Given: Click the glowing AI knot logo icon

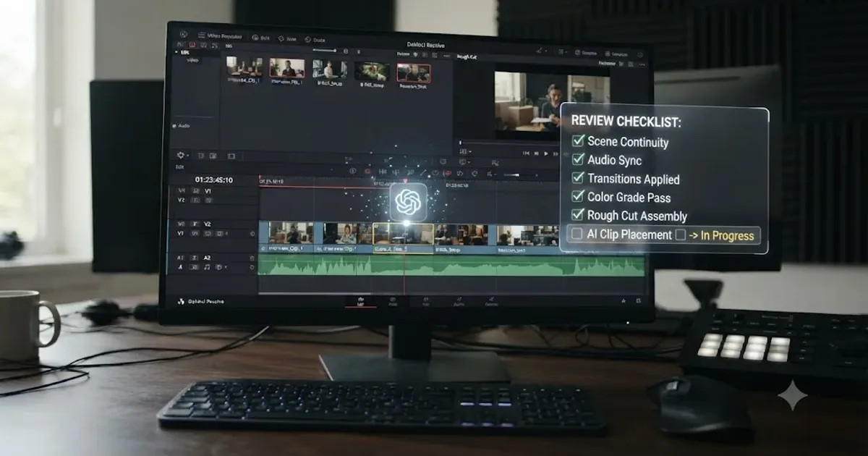Looking at the screenshot, I should tap(409, 202).
